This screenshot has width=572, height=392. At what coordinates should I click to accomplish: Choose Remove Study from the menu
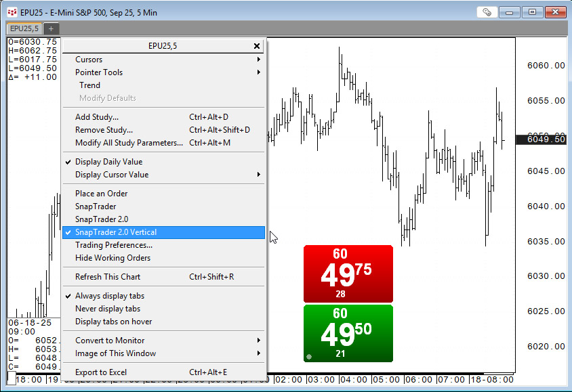pos(164,130)
